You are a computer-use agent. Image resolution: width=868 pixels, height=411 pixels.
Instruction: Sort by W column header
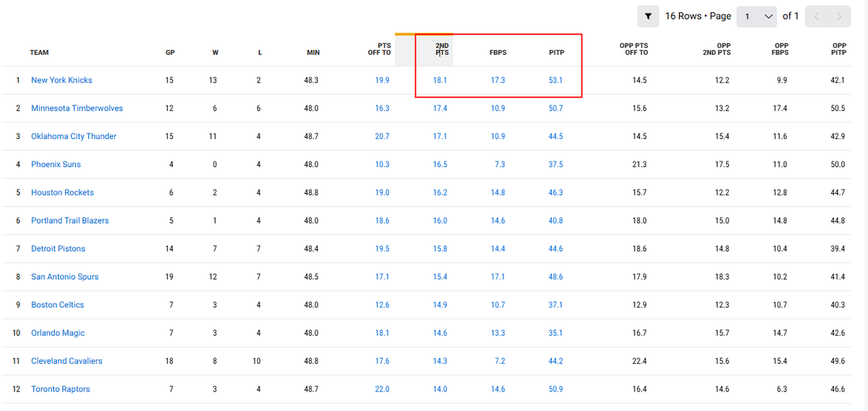(215, 53)
